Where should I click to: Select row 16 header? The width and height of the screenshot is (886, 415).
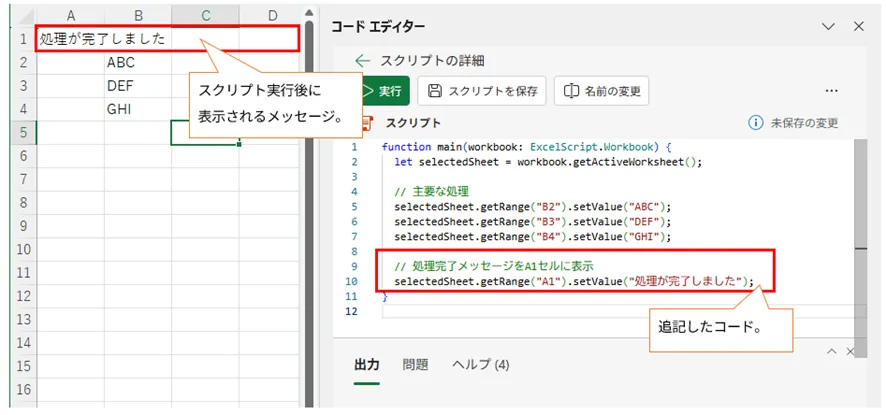pos(24,390)
